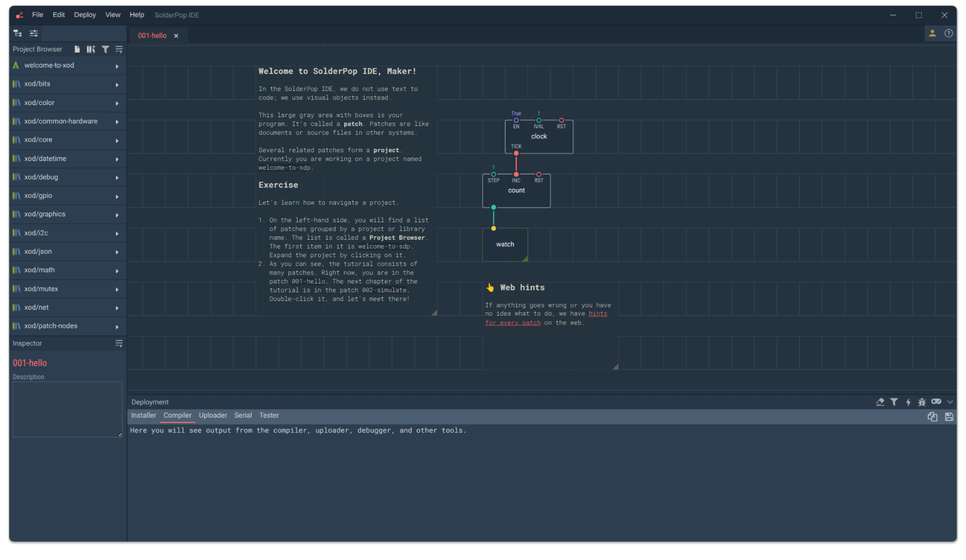Expand the xod/debug library arrow
This screenshot has width=966, height=560.
[117, 178]
